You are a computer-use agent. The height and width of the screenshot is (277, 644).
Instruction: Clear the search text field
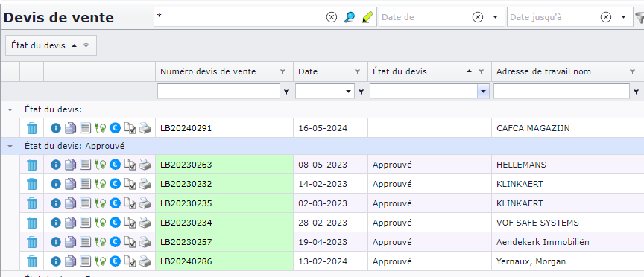pyautogui.click(x=332, y=17)
